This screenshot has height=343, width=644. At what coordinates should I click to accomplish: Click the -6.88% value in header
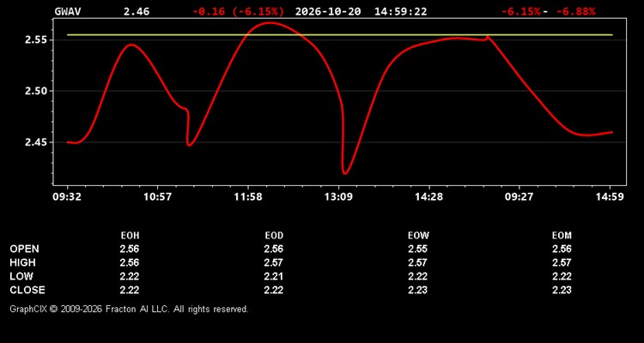(575, 11)
